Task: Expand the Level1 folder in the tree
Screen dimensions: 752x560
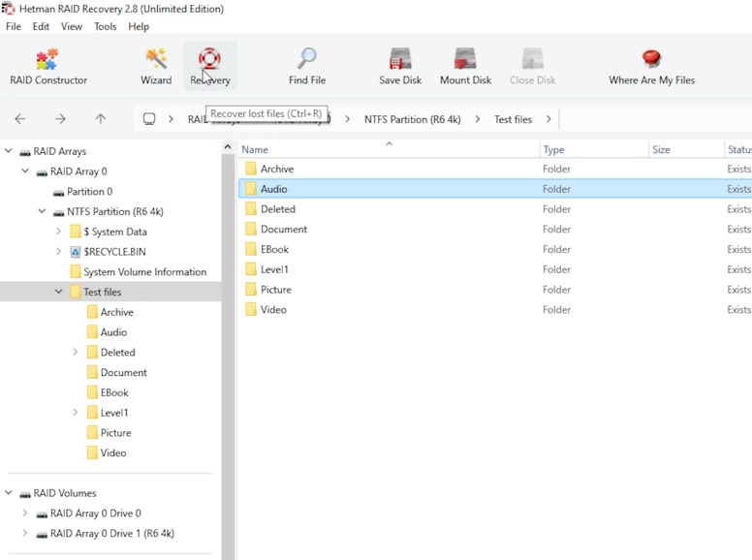Action: 76,413
